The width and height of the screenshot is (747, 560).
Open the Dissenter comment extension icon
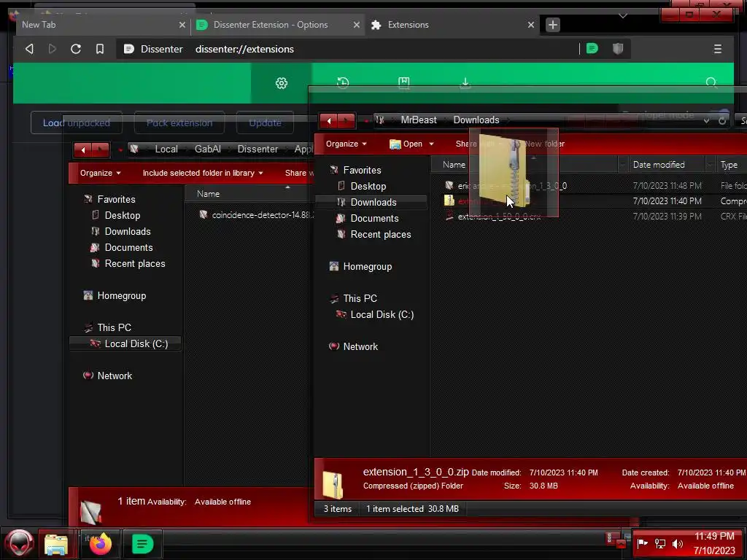[x=592, y=49]
